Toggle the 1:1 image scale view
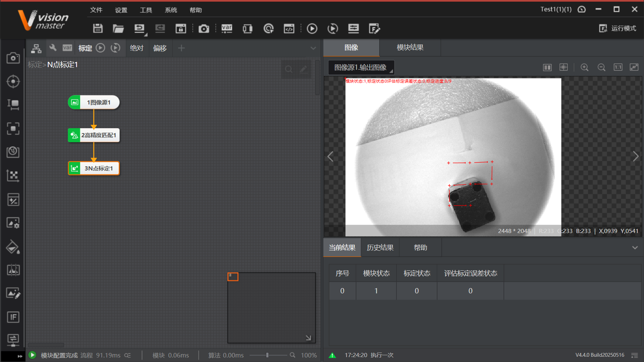 pos(618,67)
